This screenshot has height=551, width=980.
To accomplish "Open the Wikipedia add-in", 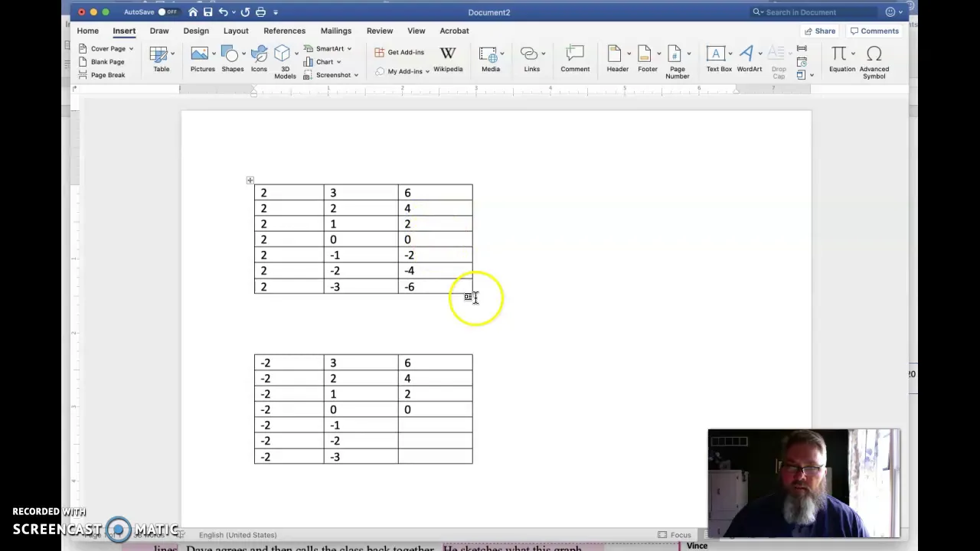I will pos(448,60).
